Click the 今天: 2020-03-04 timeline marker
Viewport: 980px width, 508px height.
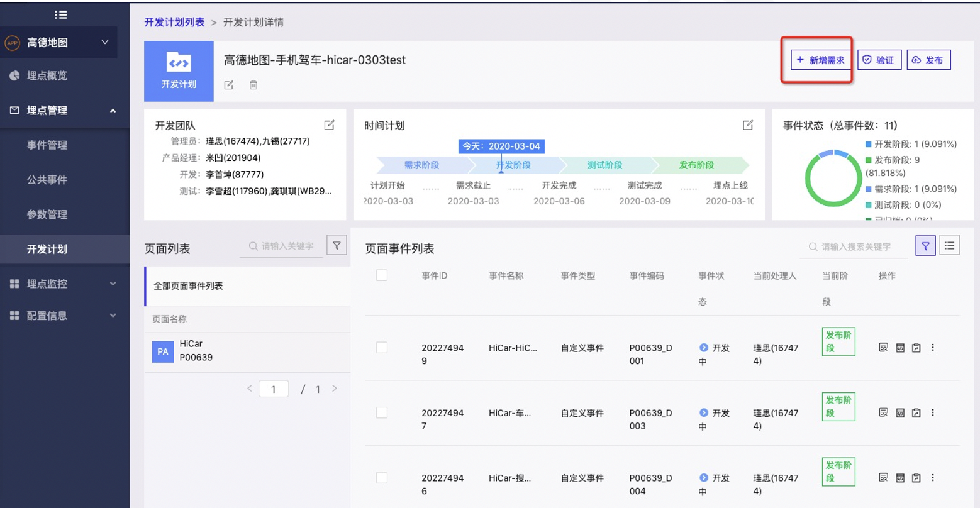(501, 146)
